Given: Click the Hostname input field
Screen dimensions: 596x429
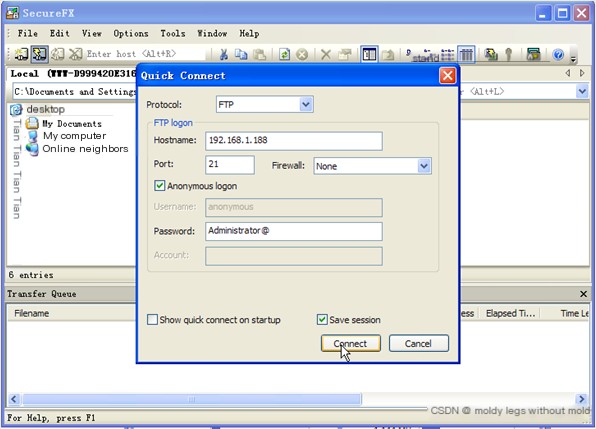Looking at the screenshot, I should [294, 141].
